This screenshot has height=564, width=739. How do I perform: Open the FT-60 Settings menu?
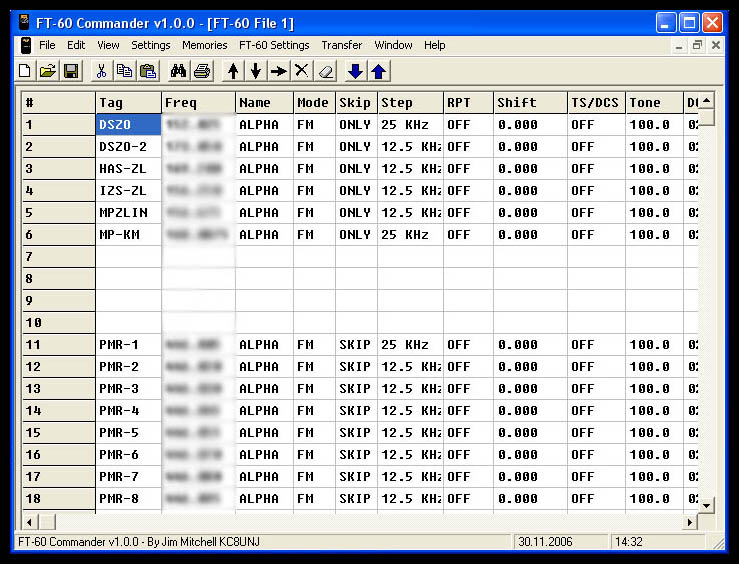274,45
